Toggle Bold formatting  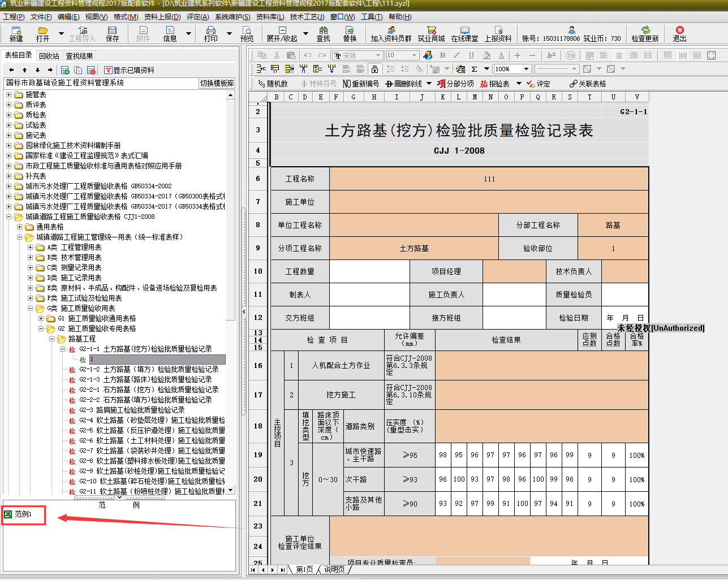442,55
